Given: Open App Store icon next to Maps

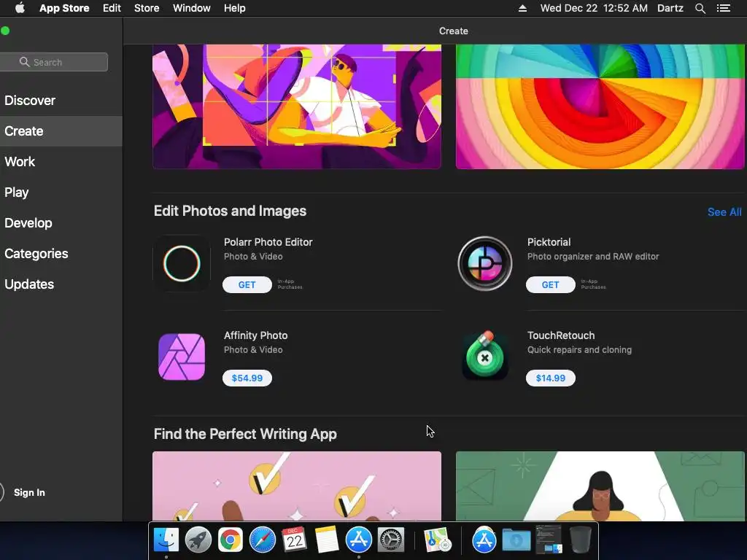Looking at the screenshot, I should 484,540.
